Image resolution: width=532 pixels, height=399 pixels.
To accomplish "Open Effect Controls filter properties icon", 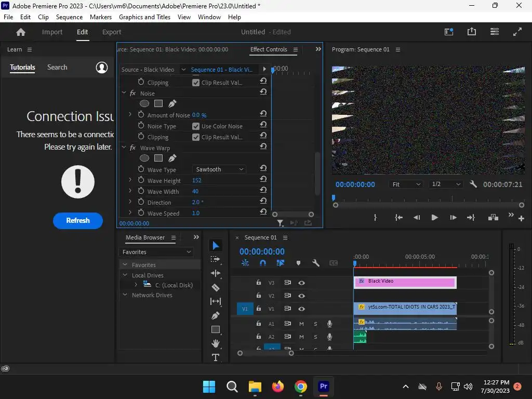I will pos(280,223).
